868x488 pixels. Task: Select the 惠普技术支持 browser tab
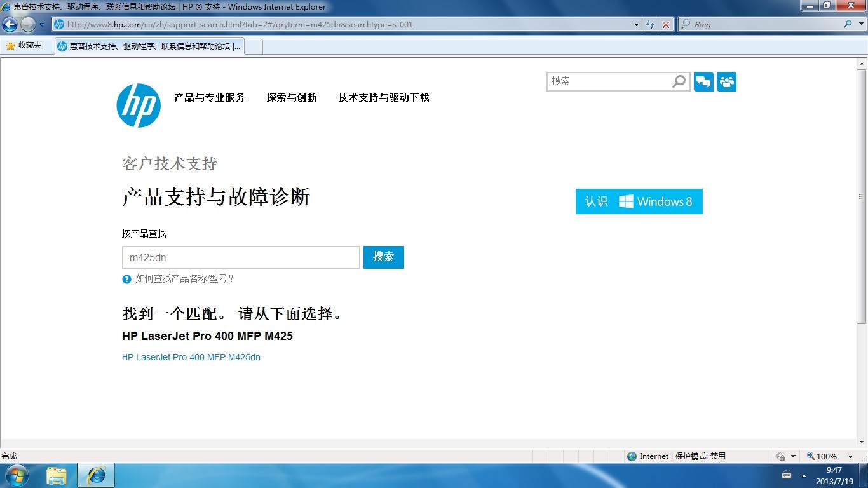tap(149, 46)
